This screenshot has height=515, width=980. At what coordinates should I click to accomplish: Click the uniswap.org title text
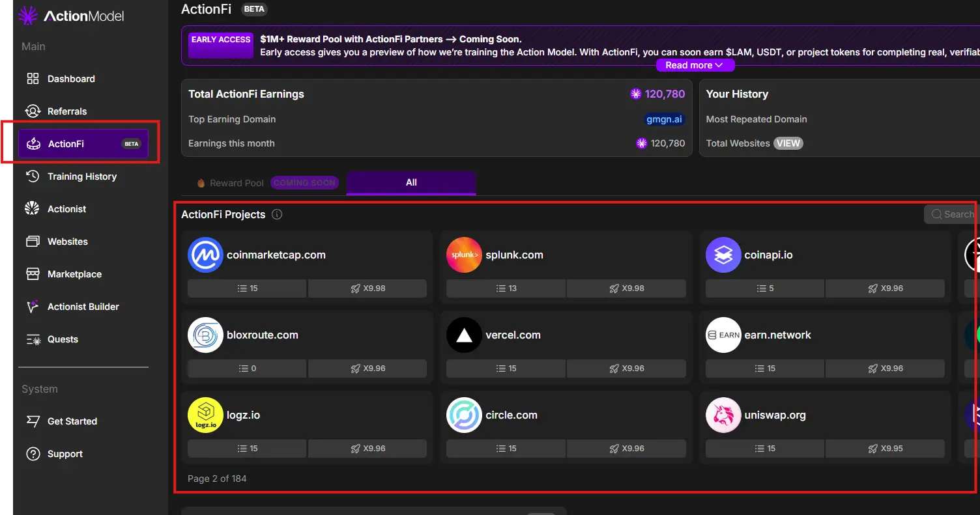(775, 415)
